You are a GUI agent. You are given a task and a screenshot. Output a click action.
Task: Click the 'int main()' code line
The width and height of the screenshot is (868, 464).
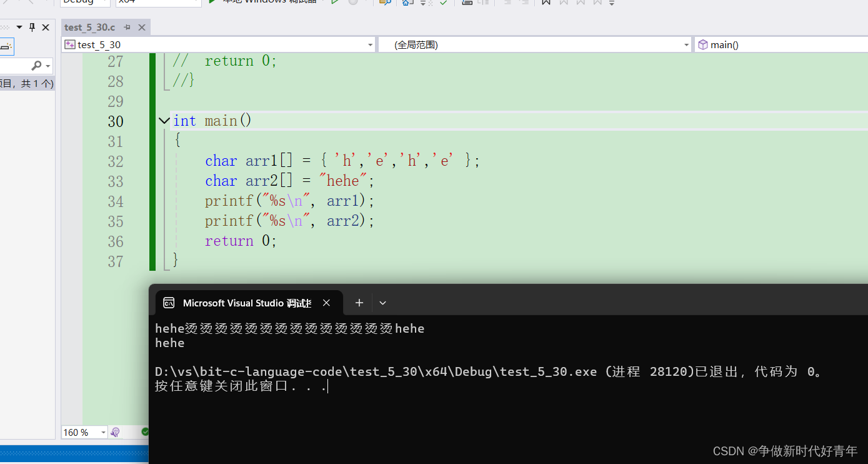pyautogui.click(x=212, y=121)
